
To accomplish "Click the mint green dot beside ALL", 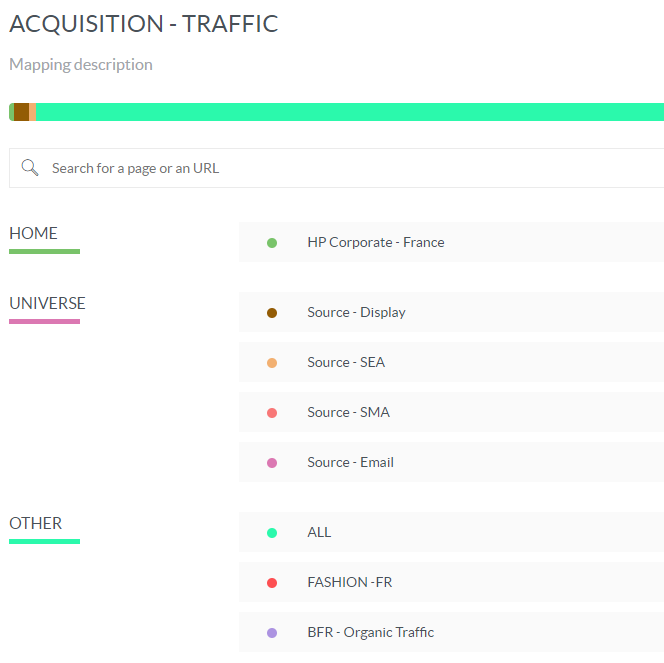I will pyautogui.click(x=272, y=533).
